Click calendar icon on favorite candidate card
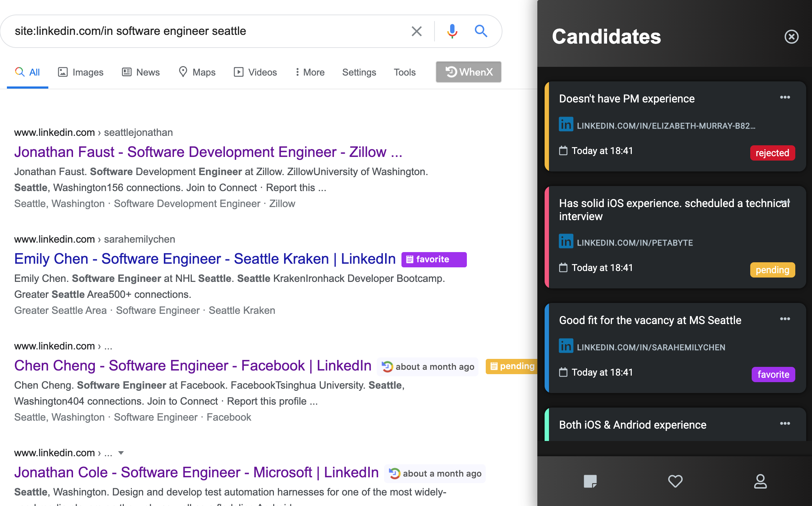 coord(563,372)
